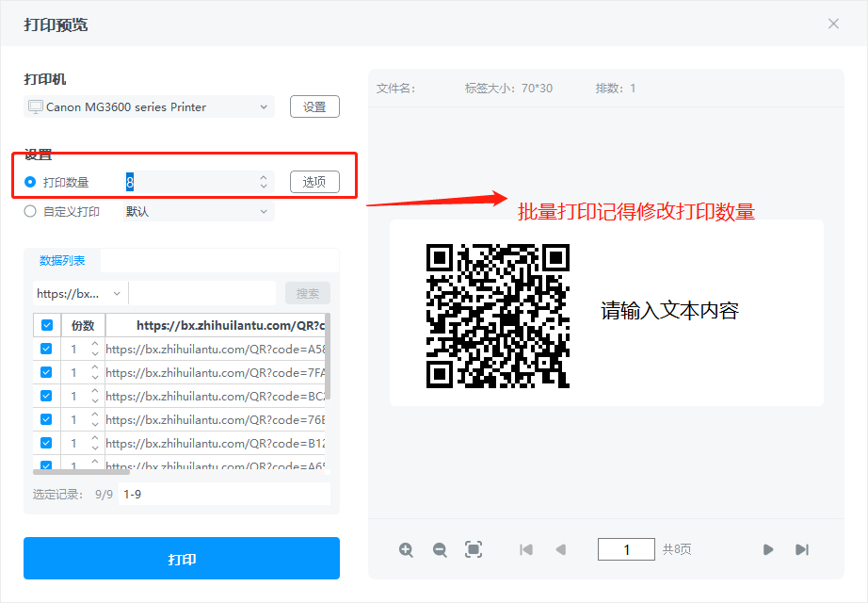Uncheck the first data row checkbox

click(46, 349)
